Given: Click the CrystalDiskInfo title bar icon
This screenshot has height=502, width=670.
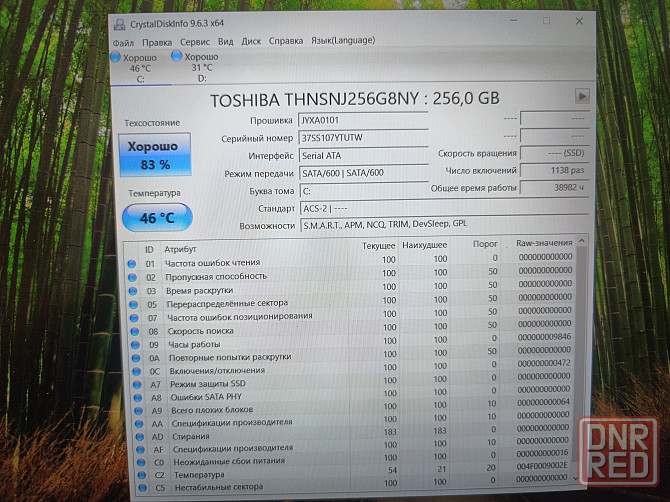Looking at the screenshot, I should [120, 24].
